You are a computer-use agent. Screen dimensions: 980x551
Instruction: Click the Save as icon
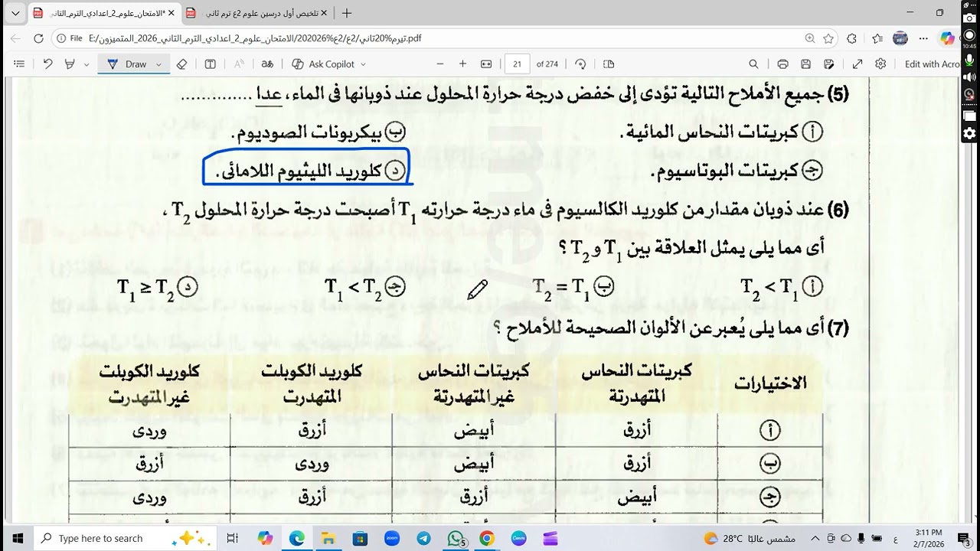click(828, 64)
